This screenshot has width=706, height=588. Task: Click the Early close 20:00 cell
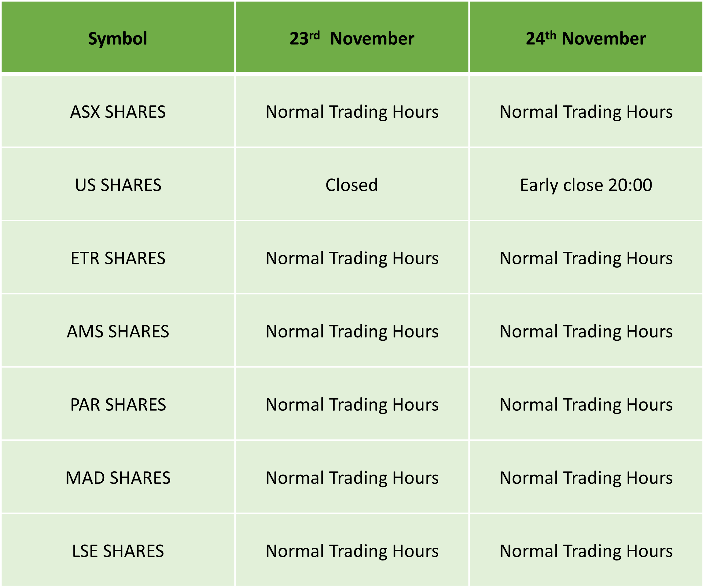pyautogui.click(x=586, y=185)
